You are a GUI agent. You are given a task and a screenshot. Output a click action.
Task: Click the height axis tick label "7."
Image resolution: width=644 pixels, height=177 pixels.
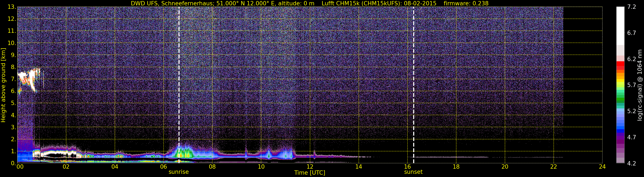click(x=13, y=79)
